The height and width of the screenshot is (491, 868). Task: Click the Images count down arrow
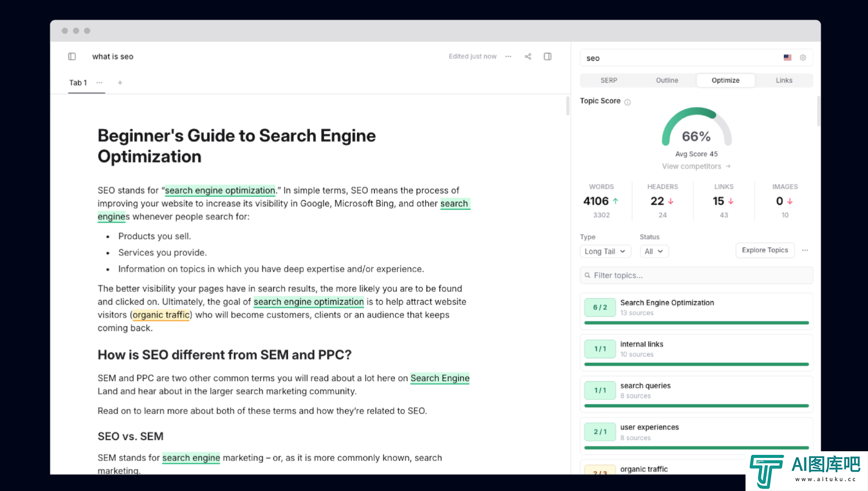(x=790, y=201)
